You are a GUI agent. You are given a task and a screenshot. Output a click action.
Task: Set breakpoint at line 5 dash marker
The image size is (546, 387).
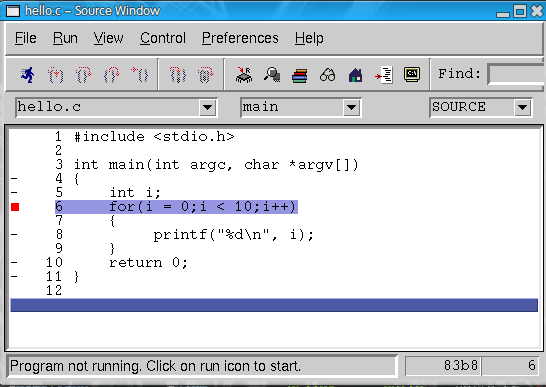[14, 193]
